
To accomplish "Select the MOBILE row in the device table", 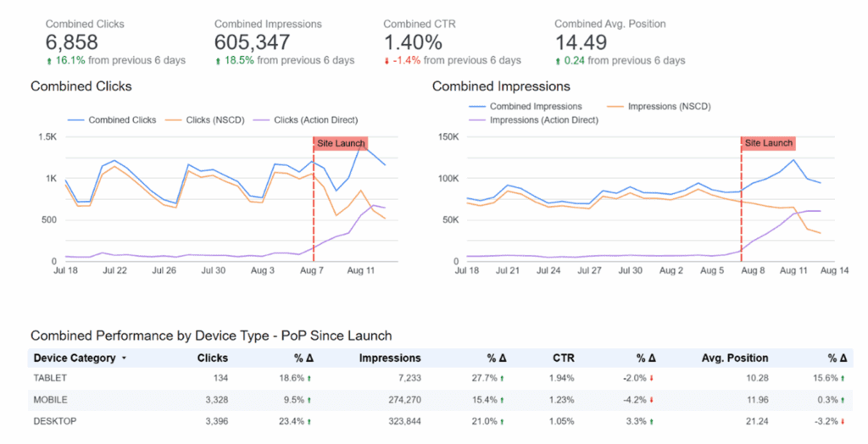I will click(x=51, y=398).
